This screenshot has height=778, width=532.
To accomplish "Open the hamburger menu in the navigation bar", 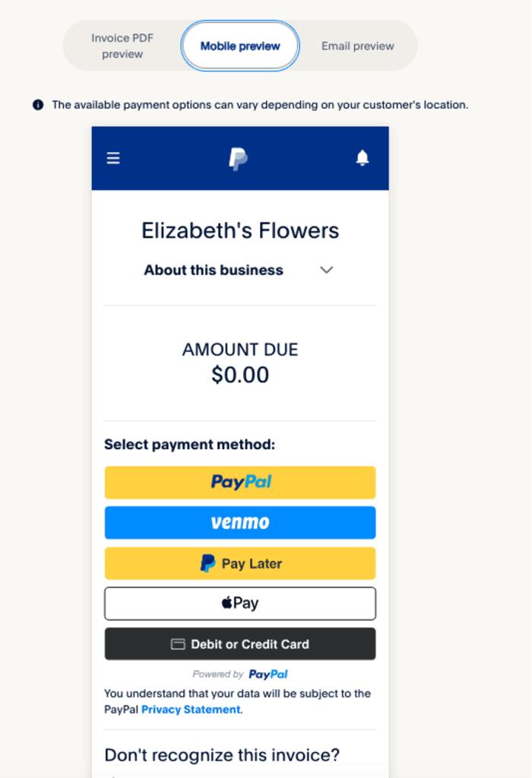I will pyautogui.click(x=112, y=157).
